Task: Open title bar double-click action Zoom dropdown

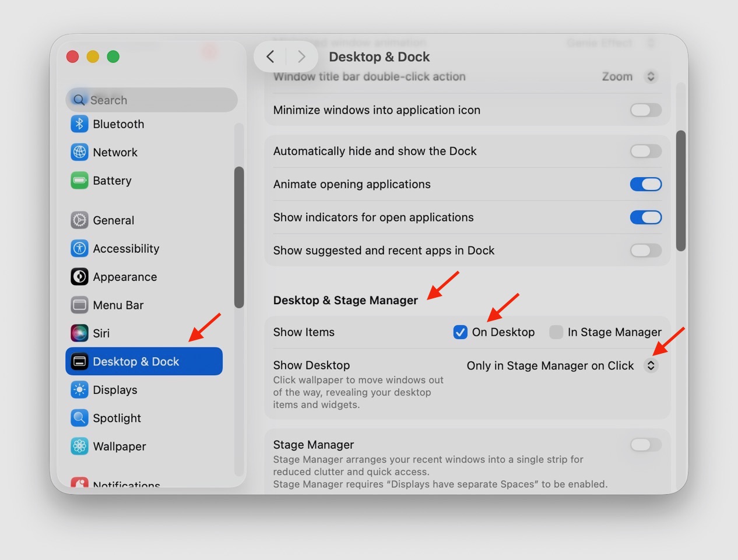Action: (x=651, y=76)
